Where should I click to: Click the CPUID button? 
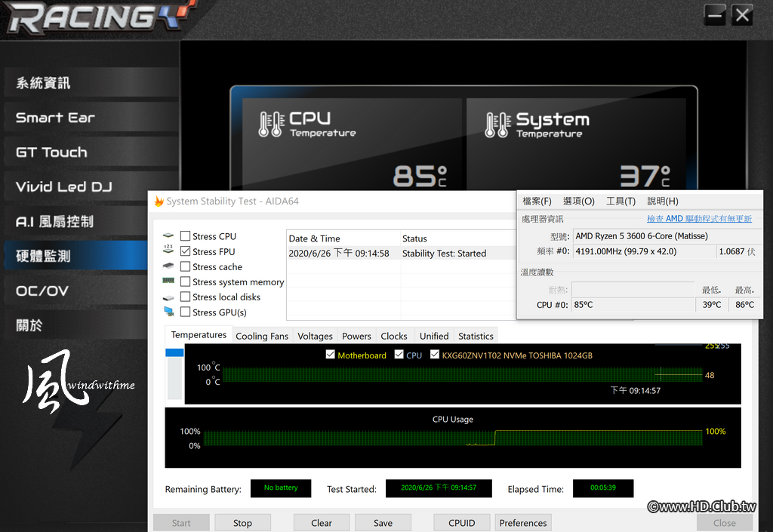point(462,523)
